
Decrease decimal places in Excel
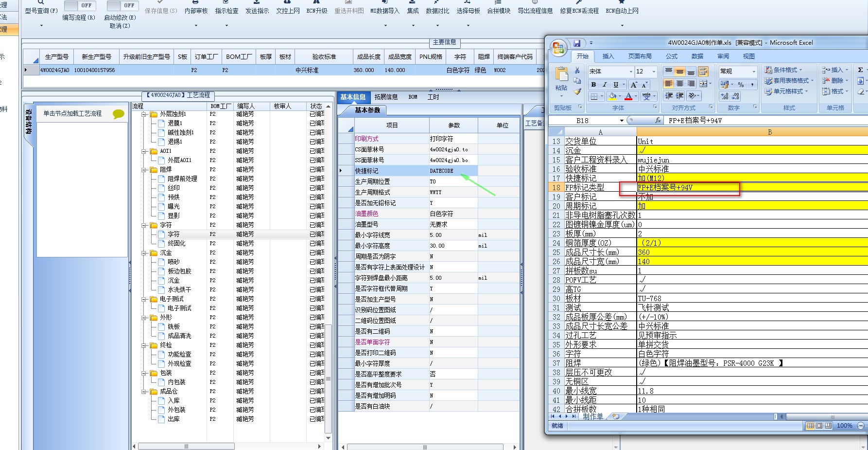[x=735, y=96]
